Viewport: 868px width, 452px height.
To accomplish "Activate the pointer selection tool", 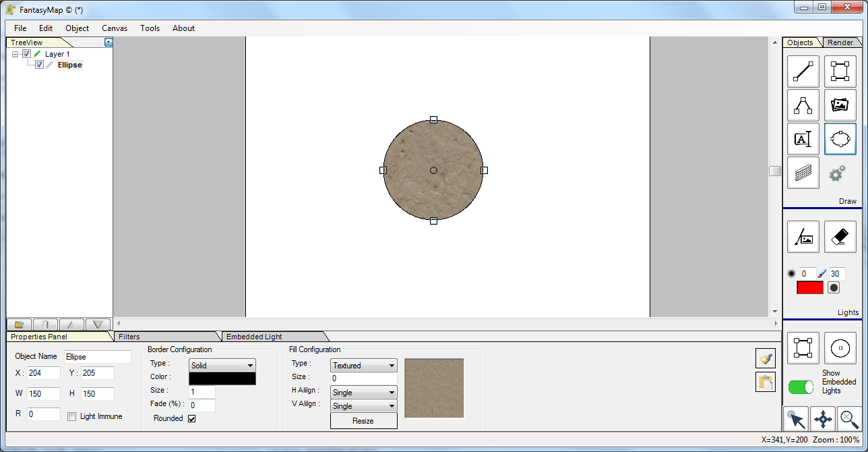I will [x=796, y=419].
